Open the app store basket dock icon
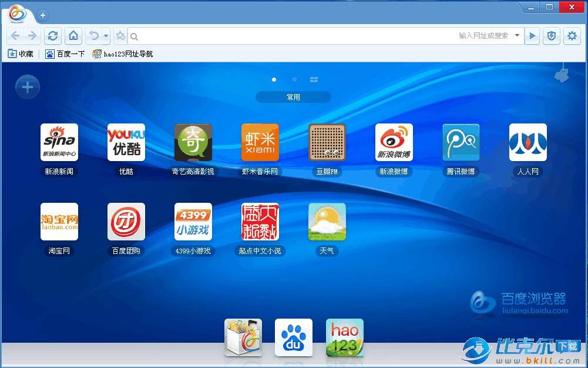 click(243, 337)
